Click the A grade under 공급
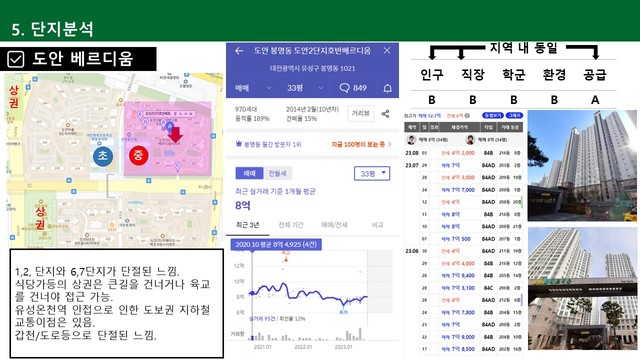The image size is (640, 360). click(595, 100)
